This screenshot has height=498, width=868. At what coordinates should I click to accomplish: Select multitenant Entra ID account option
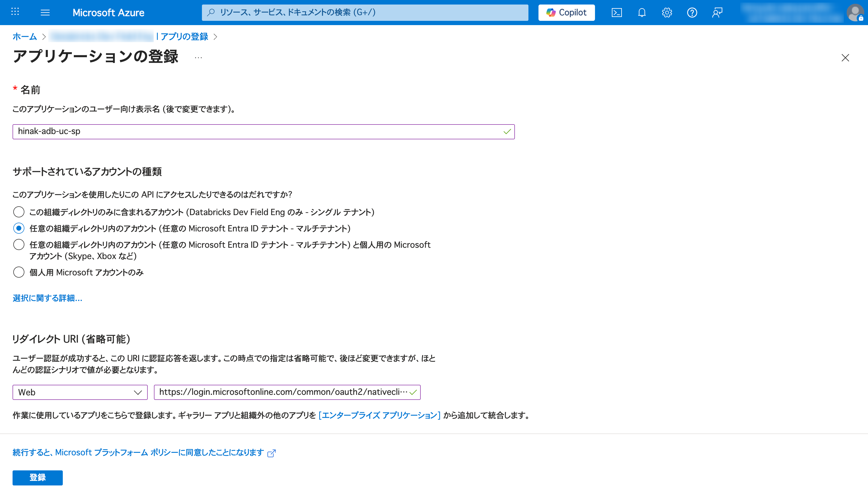(19, 228)
